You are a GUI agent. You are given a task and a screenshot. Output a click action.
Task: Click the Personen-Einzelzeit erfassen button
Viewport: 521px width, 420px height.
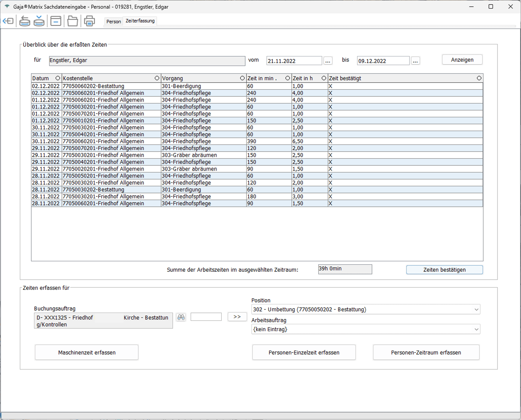click(x=304, y=352)
